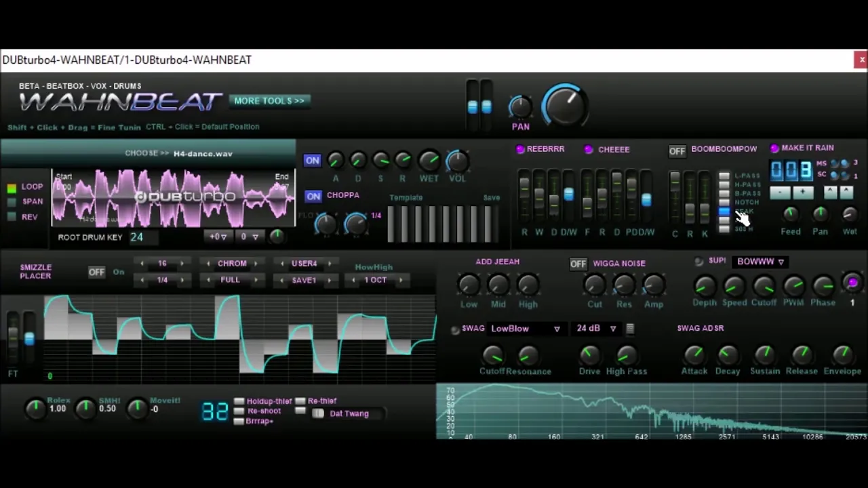868x488 pixels.
Task: Click the CHEEEE PDD/W blue slider
Action: pos(646,200)
